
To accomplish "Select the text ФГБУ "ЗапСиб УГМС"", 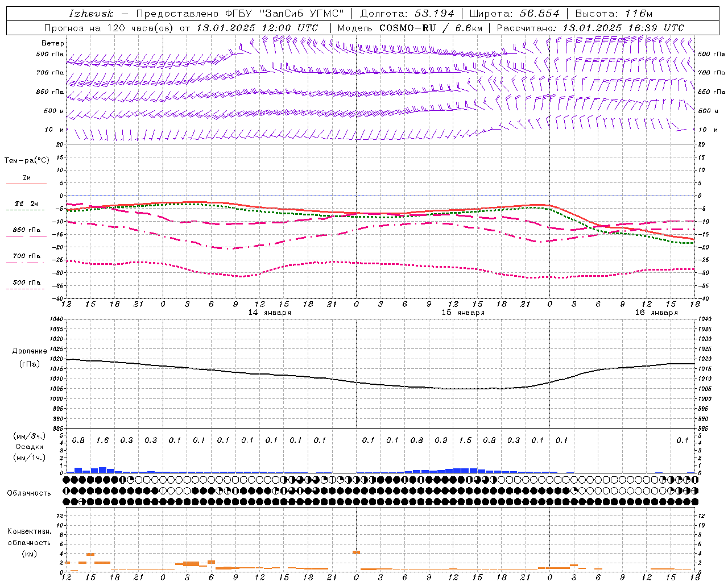I will tap(284, 14).
